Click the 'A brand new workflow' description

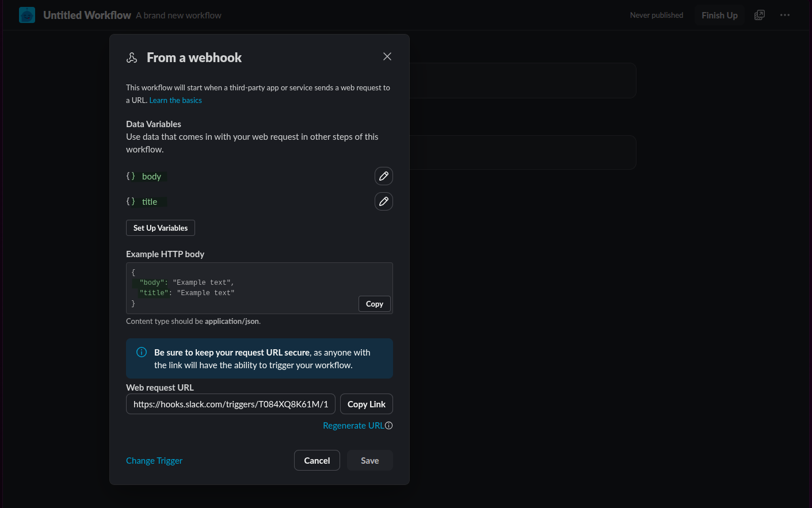(x=179, y=16)
